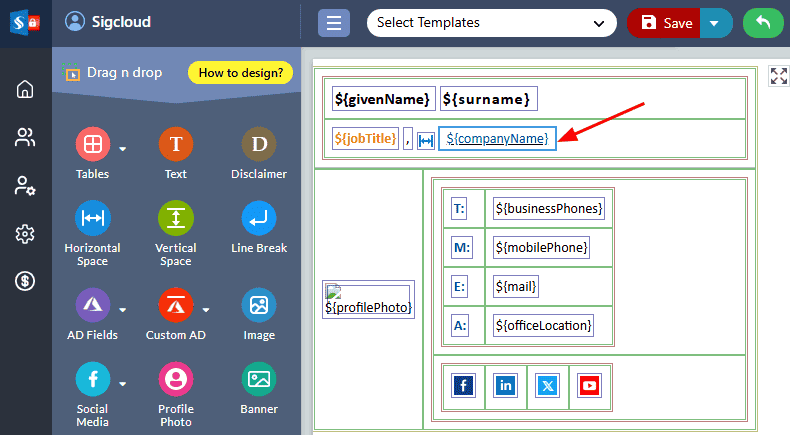Open the How to design? help
This screenshot has height=435, width=790.
[239, 72]
